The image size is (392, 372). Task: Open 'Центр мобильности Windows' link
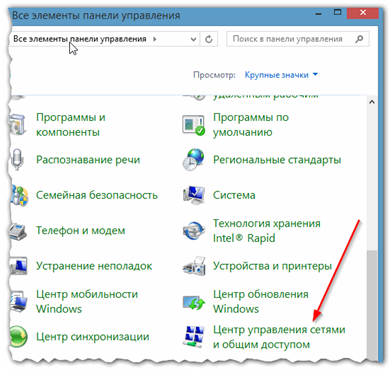point(87,301)
